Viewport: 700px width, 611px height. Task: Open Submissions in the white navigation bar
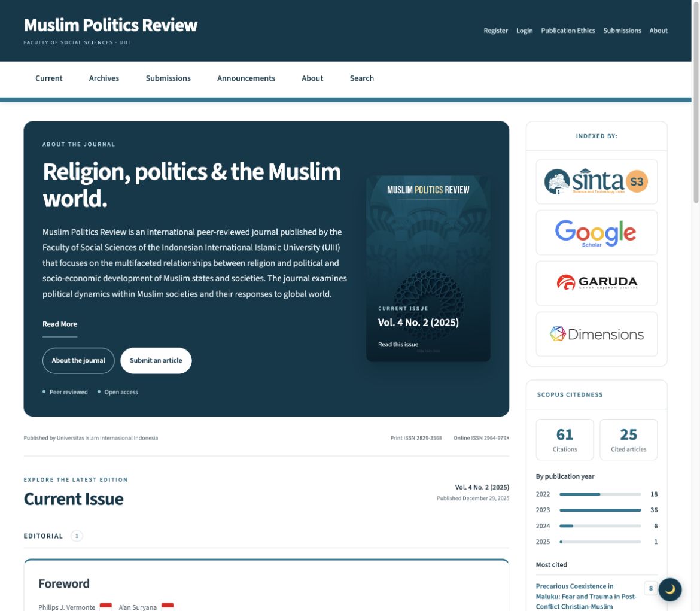(168, 78)
